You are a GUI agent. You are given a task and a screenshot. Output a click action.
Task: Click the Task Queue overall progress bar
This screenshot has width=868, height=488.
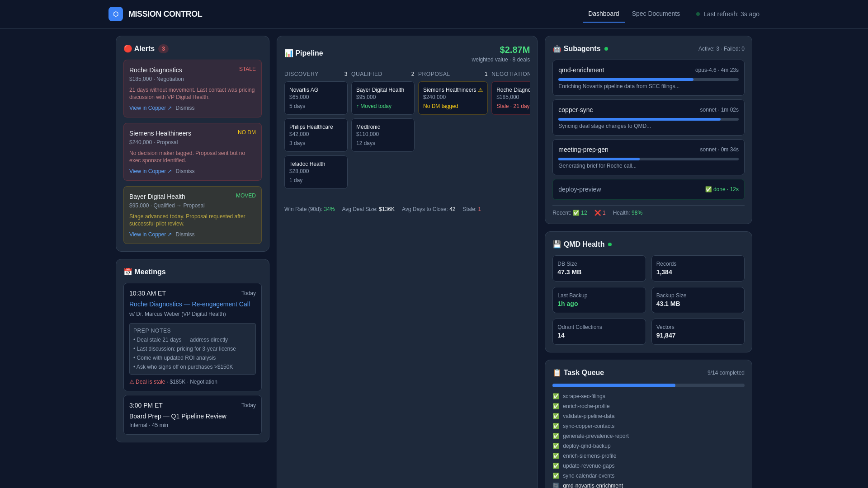click(x=648, y=385)
